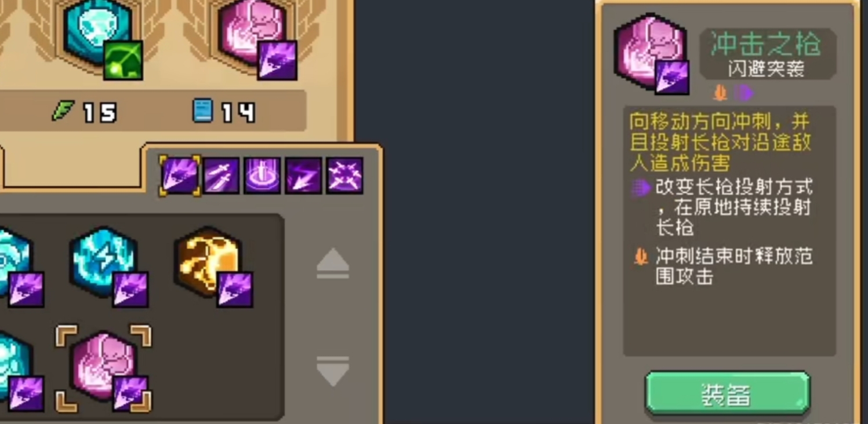
Task: Click the cyan rune beside the pink rune
Action: (17, 370)
